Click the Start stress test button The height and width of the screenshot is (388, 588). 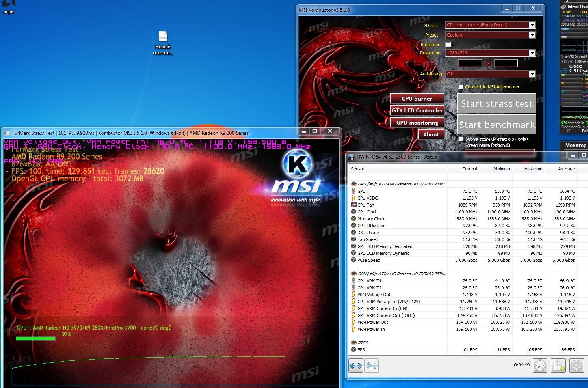coord(497,103)
